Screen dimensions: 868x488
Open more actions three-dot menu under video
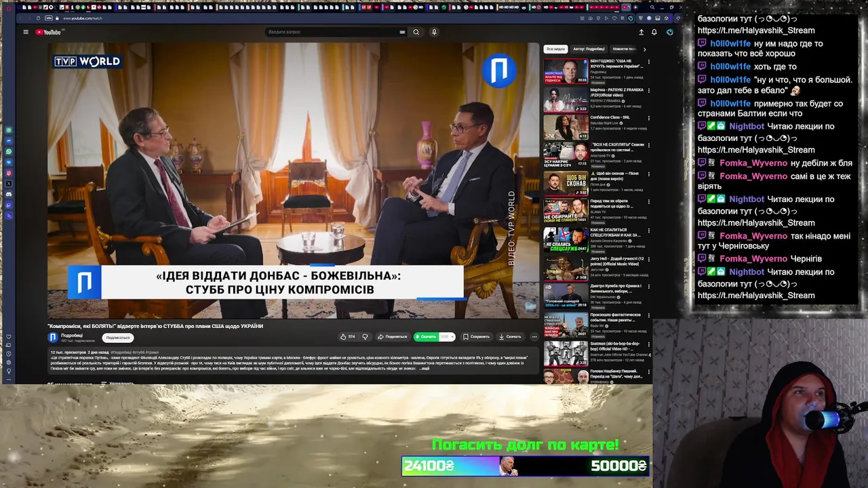(x=534, y=337)
